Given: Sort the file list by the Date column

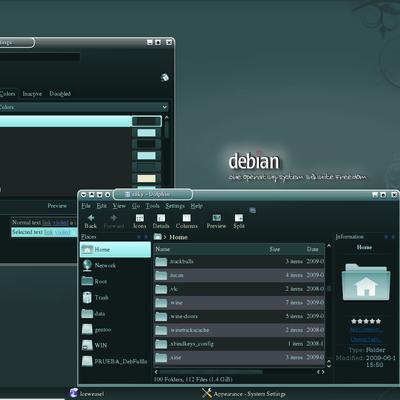Looking at the screenshot, I should 313,249.
